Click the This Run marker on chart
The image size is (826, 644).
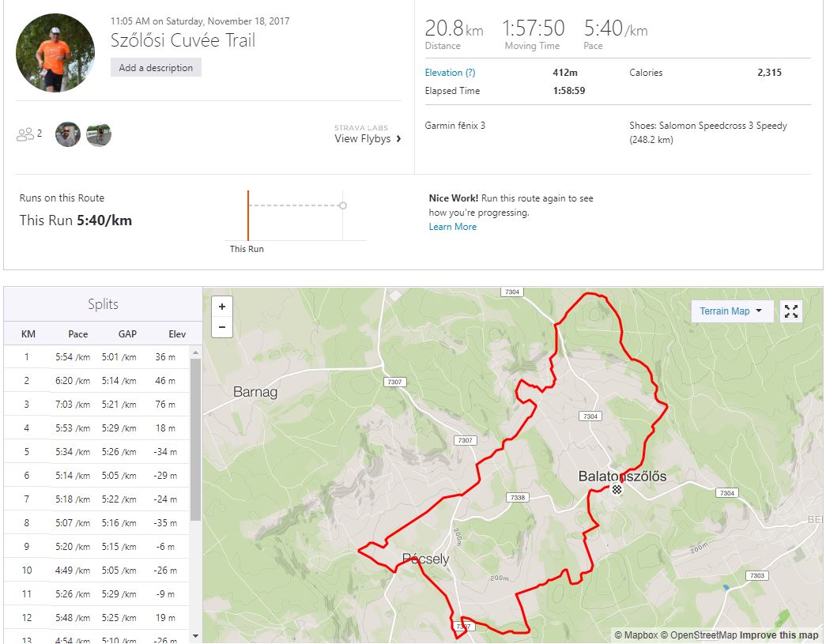point(248,216)
